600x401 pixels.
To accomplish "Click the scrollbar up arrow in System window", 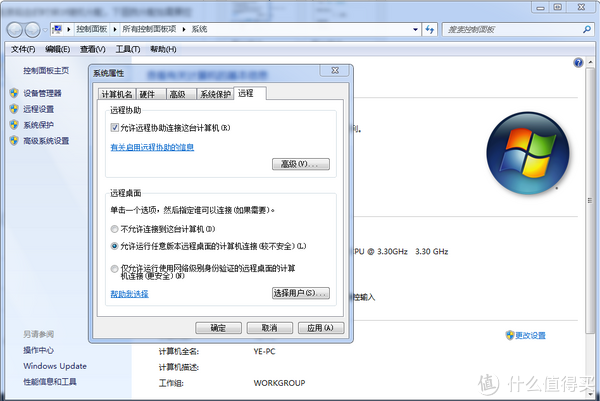I will [590, 62].
